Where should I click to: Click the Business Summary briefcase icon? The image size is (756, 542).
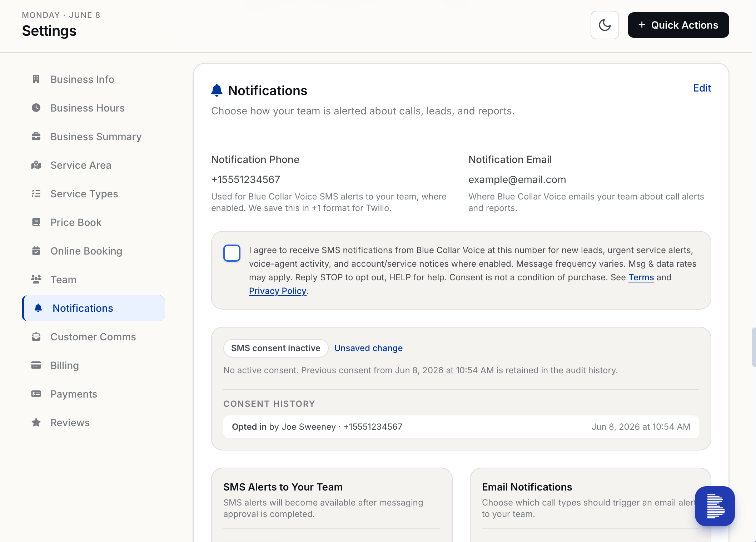[x=36, y=136]
